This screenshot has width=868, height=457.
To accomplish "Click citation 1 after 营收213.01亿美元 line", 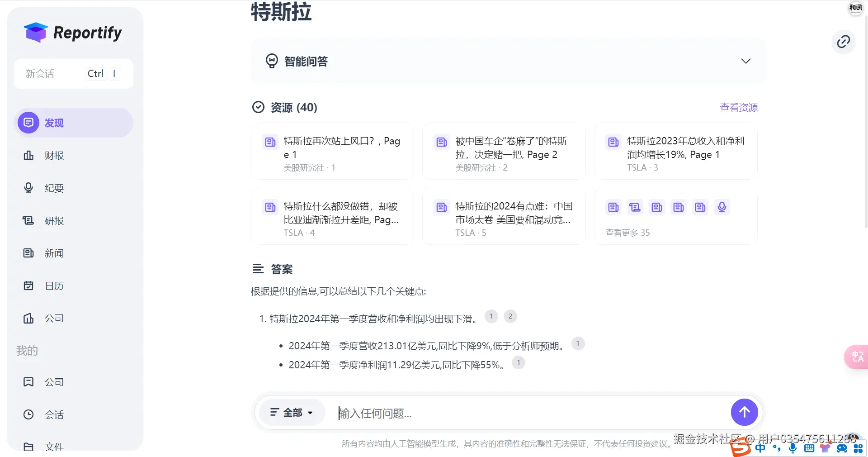I will point(578,343).
